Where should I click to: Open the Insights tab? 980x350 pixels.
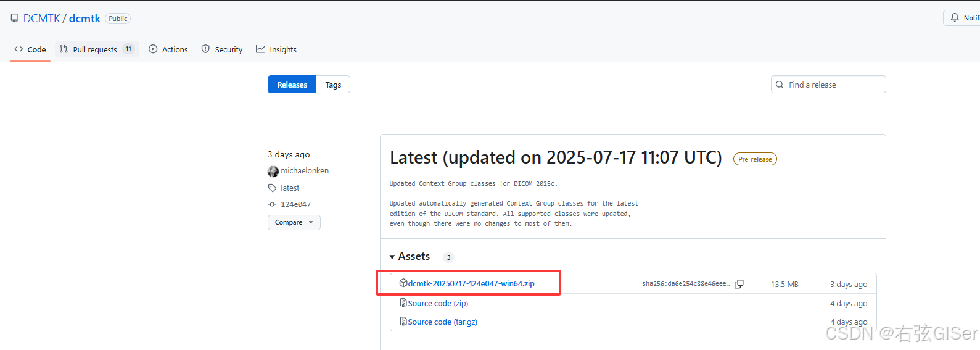276,49
